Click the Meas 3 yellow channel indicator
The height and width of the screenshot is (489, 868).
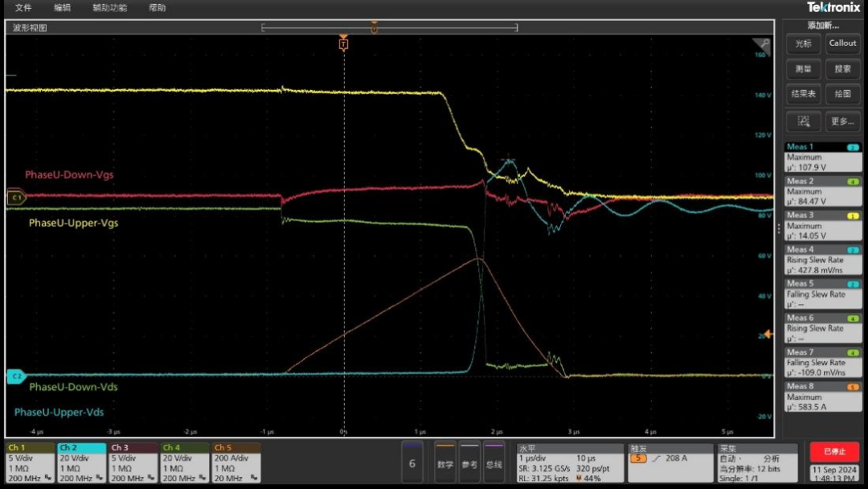click(x=853, y=216)
